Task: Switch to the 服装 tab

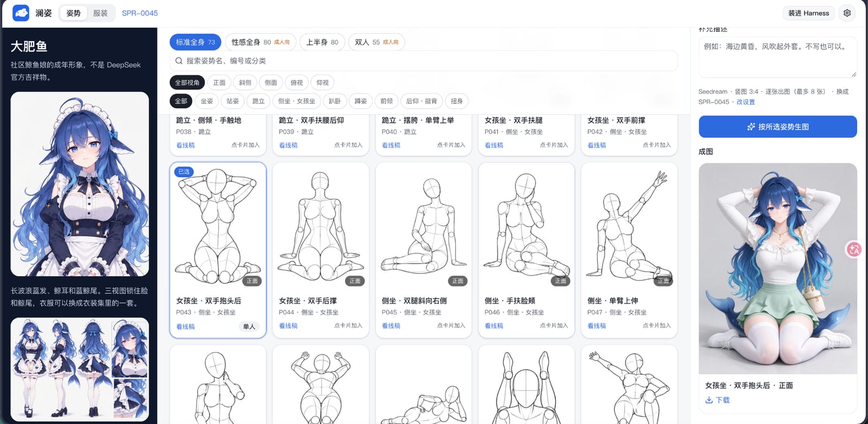Action: click(x=100, y=13)
